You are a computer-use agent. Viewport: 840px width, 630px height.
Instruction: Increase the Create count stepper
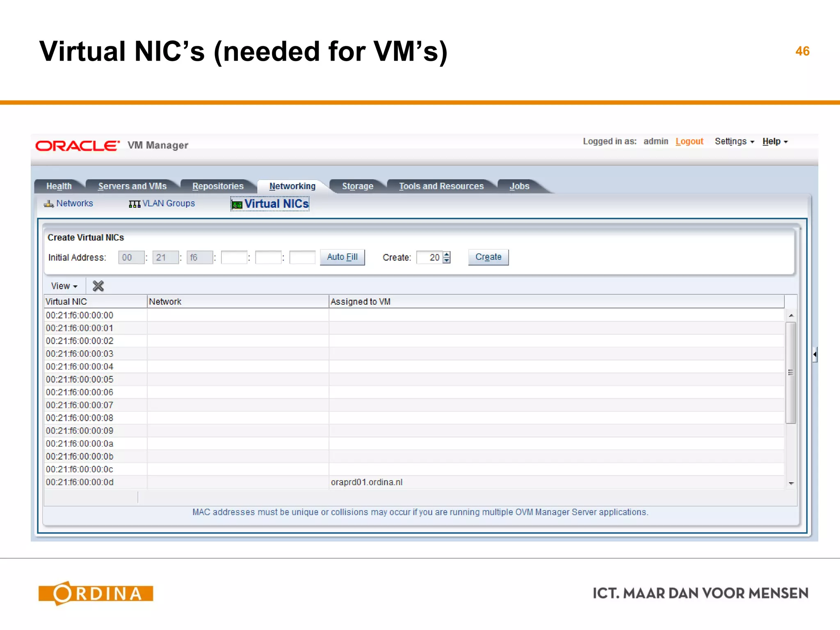click(x=447, y=254)
